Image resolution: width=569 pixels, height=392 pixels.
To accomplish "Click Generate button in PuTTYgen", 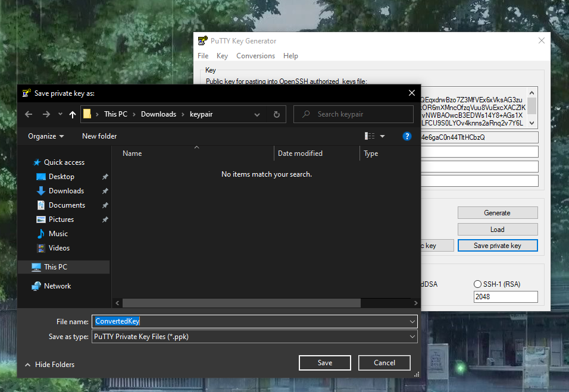I will pos(498,213).
